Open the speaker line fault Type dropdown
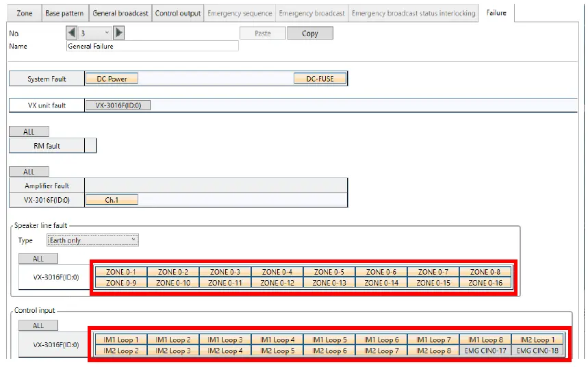588x367 pixels. [x=92, y=240]
